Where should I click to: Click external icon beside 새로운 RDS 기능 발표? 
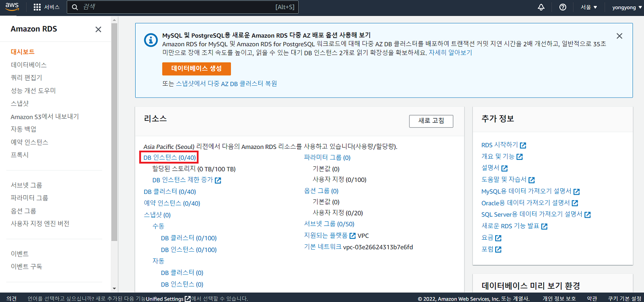[x=544, y=226]
